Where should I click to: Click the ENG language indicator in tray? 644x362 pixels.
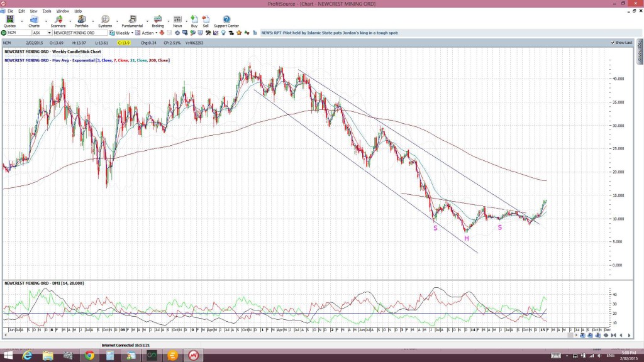(x=611, y=356)
